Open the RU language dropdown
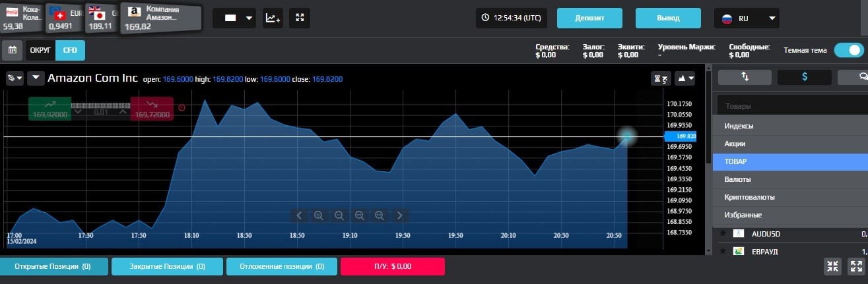This screenshot has height=284, width=868. pos(747,18)
